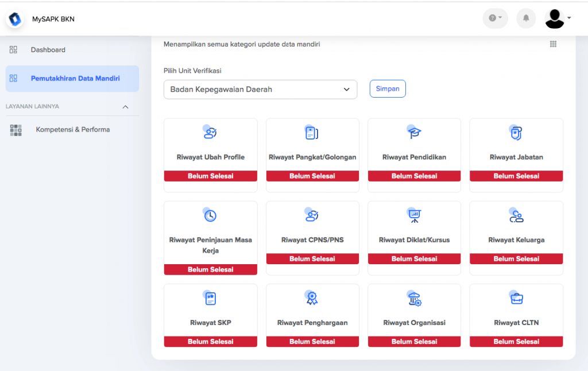This screenshot has height=371, width=588.
Task: Open Riwayat Ubah Profile card title
Action: click(210, 157)
